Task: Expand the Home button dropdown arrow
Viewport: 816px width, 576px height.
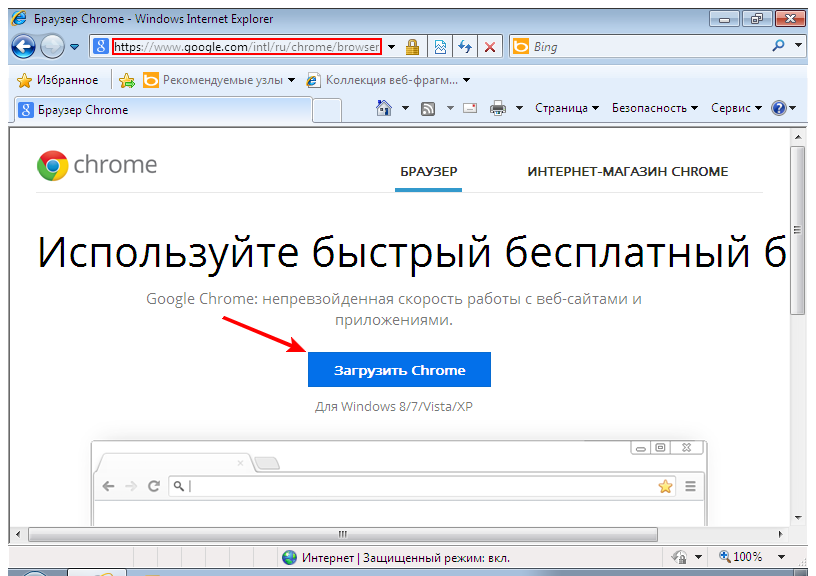Action: 405,108
